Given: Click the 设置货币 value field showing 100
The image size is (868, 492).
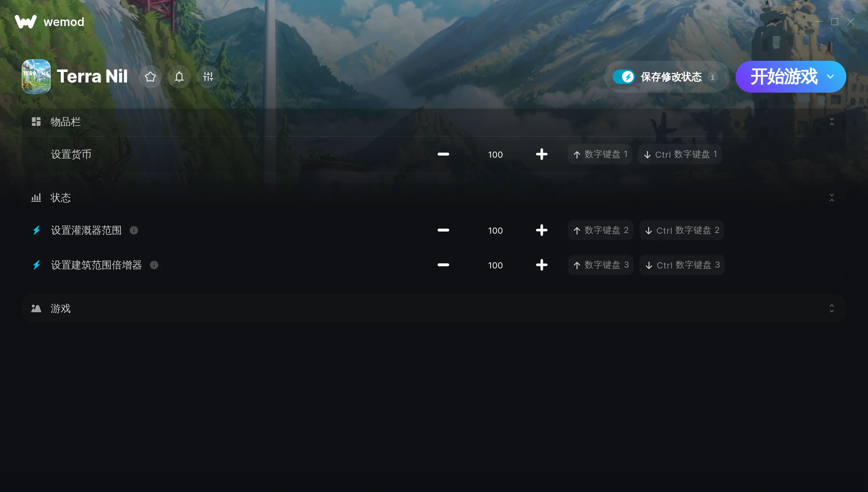Looking at the screenshot, I should (x=495, y=155).
